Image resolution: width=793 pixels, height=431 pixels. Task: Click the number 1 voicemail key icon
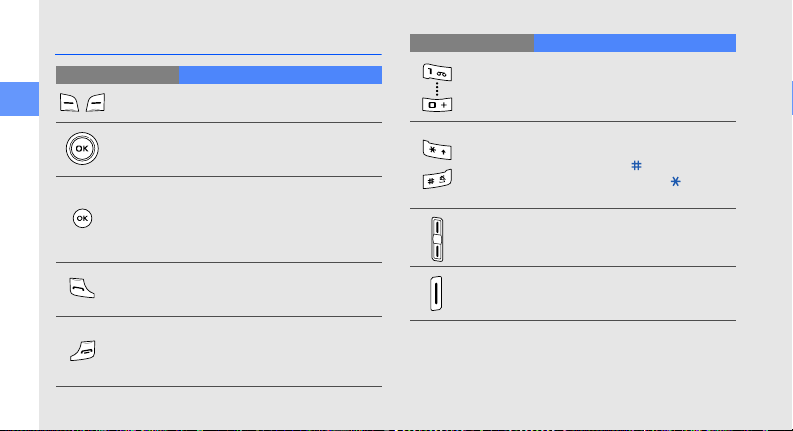pos(437,73)
